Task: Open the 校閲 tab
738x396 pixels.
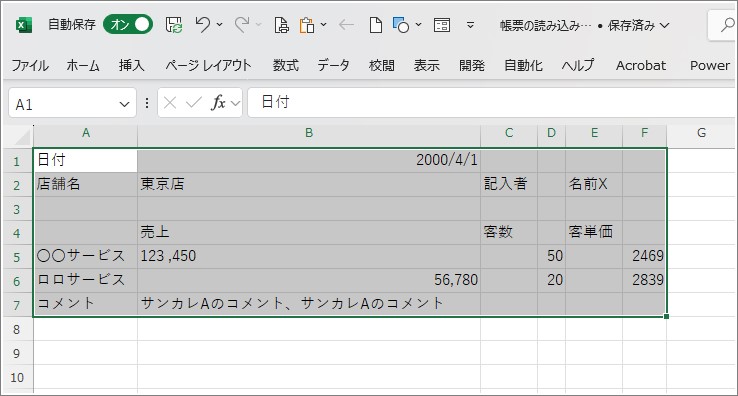Action: pyautogui.click(x=382, y=65)
